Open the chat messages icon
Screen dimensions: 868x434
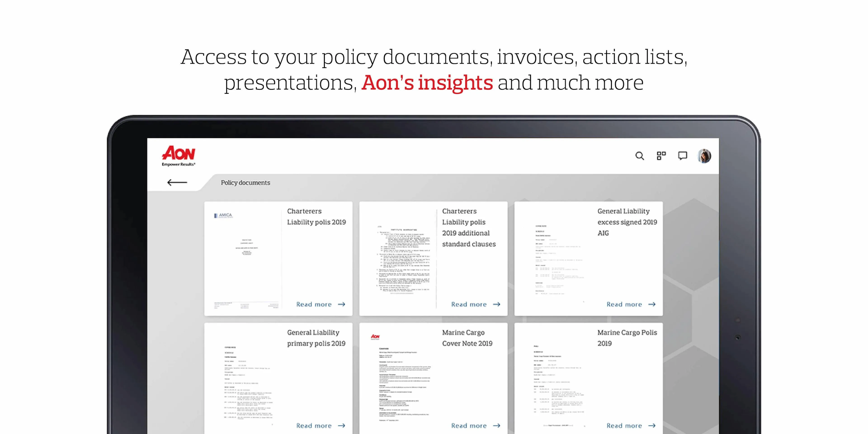(x=682, y=156)
